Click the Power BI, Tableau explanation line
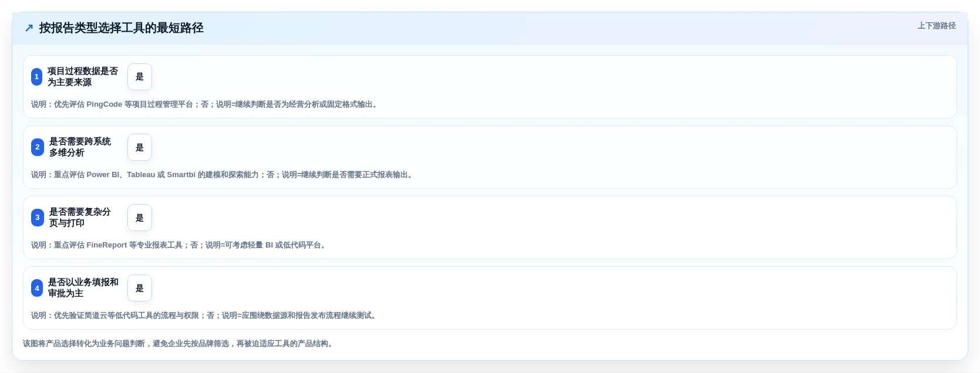This screenshot has width=980, height=373. pyautogui.click(x=223, y=175)
